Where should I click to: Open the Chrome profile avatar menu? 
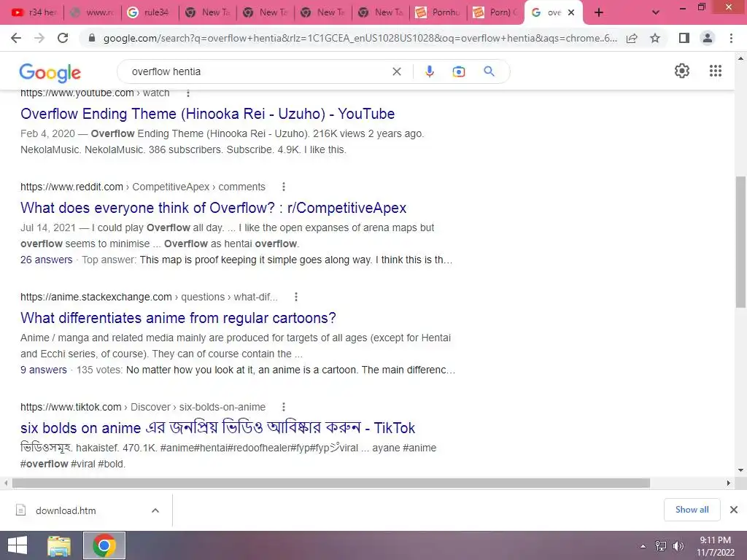click(708, 38)
